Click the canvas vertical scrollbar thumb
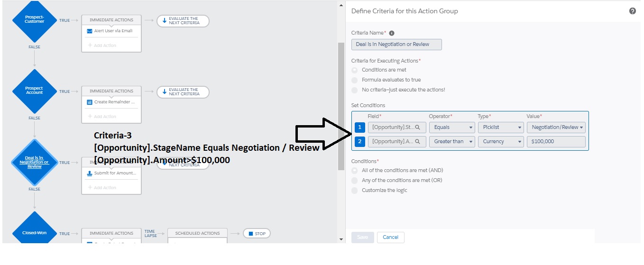Image resolution: width=644 pixels, height=265 pixels. coord(340,104)
